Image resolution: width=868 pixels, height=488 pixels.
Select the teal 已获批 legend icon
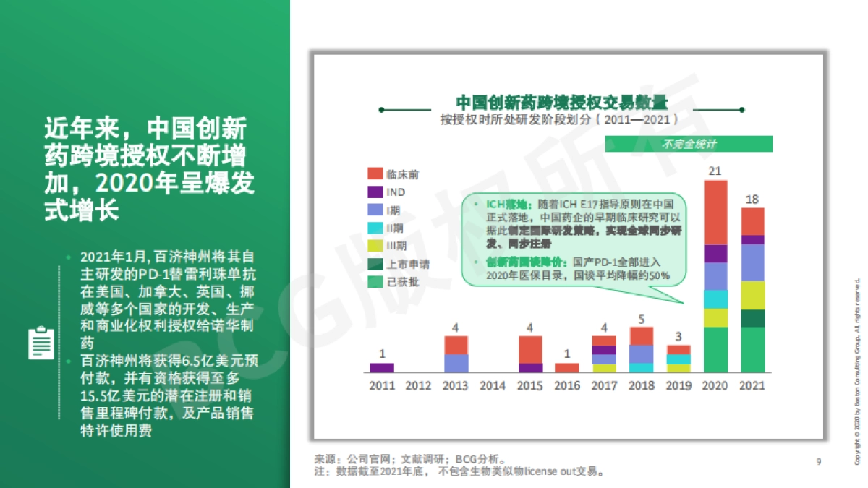(x=374, y=283)
